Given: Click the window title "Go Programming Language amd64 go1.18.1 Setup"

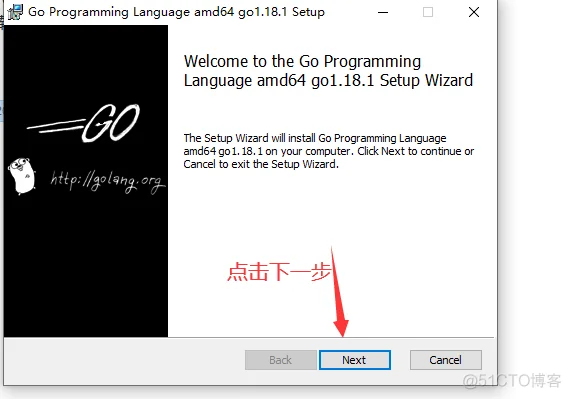Looking at the screenshot, I should (176, 12).
